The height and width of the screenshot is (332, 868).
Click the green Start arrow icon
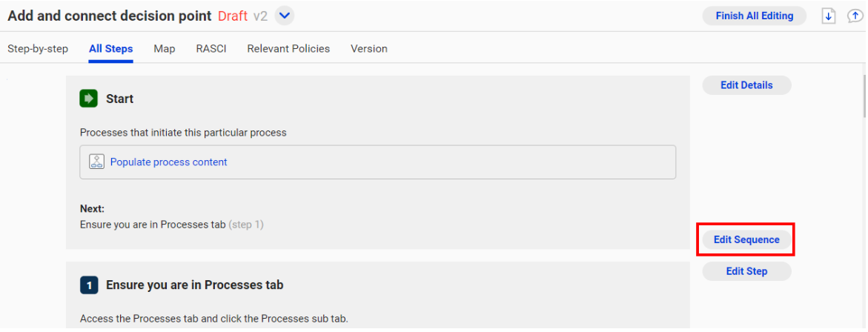[x=88, y=99]
